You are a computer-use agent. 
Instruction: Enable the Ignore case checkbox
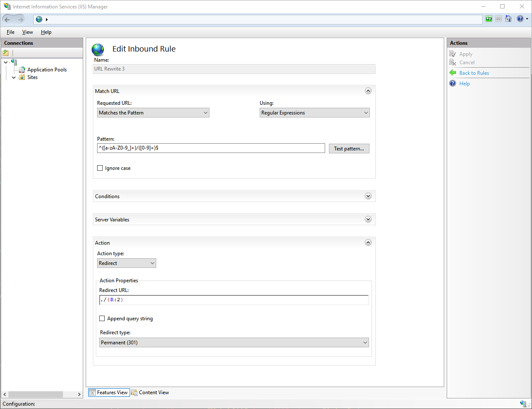(x=100, y=168)
